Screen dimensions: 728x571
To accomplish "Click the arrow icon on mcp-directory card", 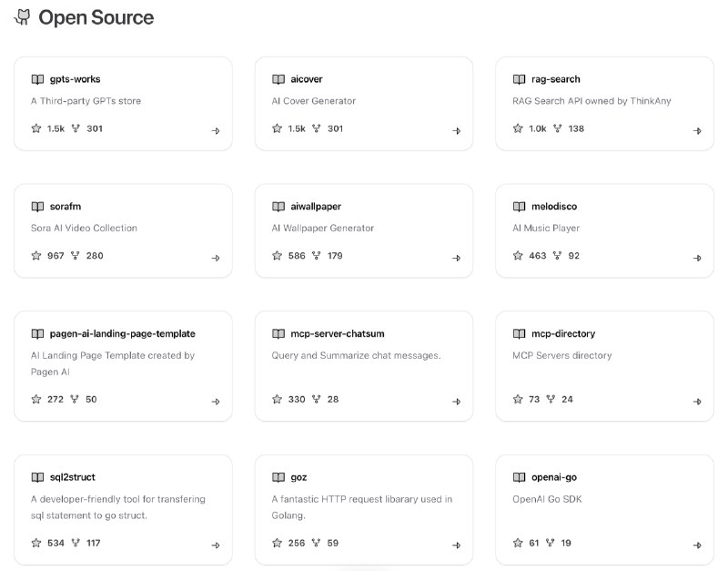I will [697, 402].
